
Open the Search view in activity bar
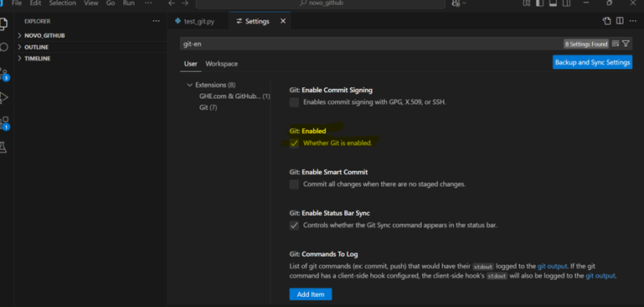[3, 47]
